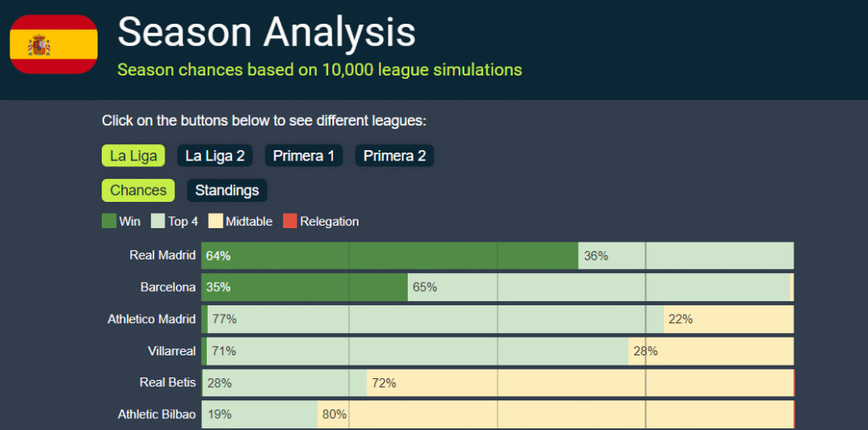Click Real Madrid's 64% win bar
The width and height of the screenshot is (868, 430).
[390, 255]
